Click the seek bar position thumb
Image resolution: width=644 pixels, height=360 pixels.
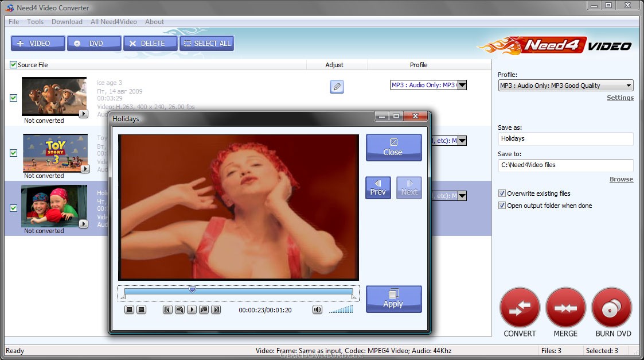click(192, 289)
